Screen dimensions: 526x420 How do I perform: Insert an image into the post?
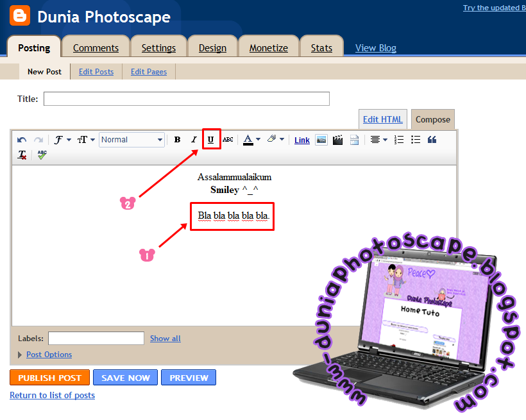click(x=321, y=140)
